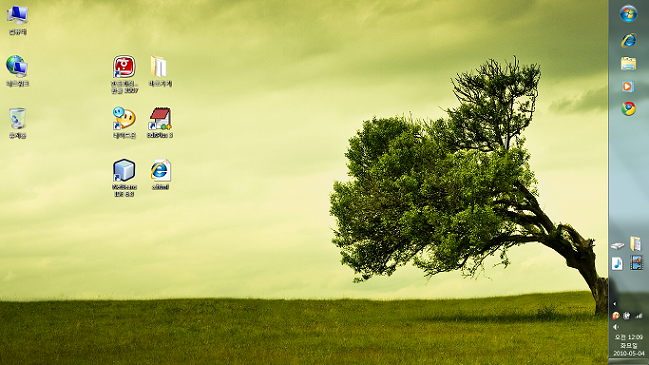
Task: Click the drive icon in the taskbar toolbar
Action: [x=617, y=246]
